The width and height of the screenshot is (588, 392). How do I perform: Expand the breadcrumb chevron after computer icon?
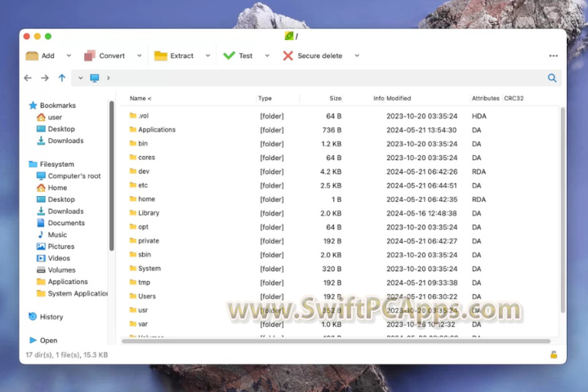(109, 78)
